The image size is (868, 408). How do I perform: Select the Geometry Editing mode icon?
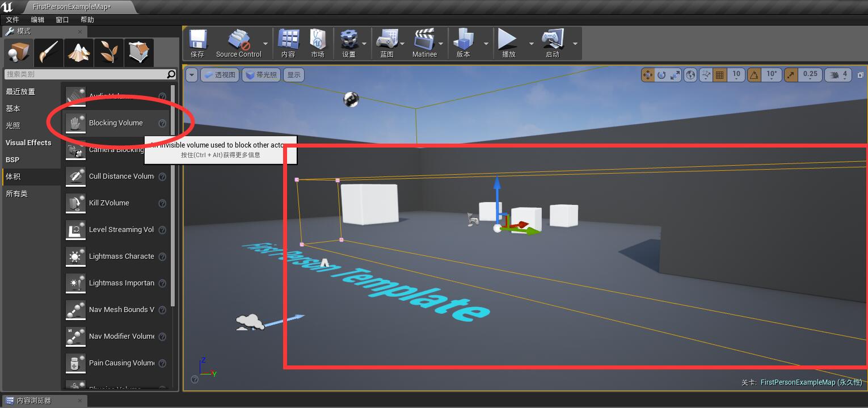coord(138,53)
